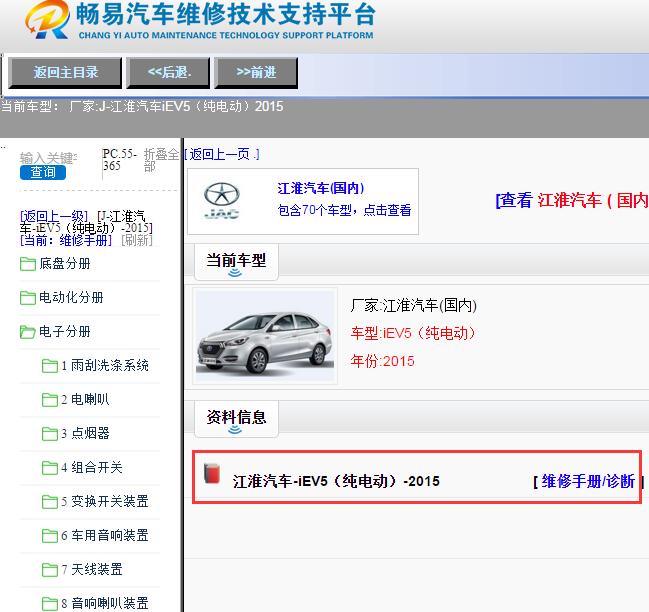
Task: Open 8 音响喇叭装置 tree item
Action: [x=105, y=603]
